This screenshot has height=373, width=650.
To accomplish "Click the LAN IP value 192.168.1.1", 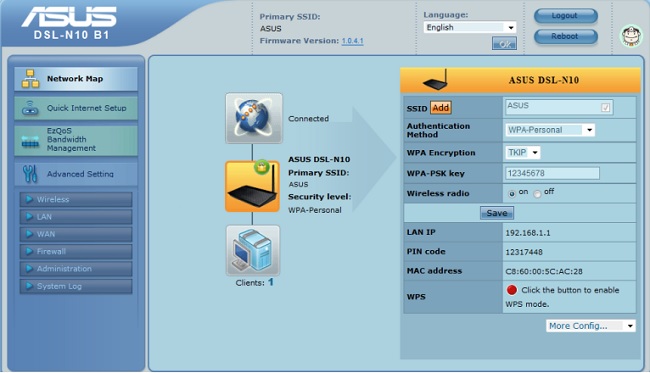I will (528, 233).
